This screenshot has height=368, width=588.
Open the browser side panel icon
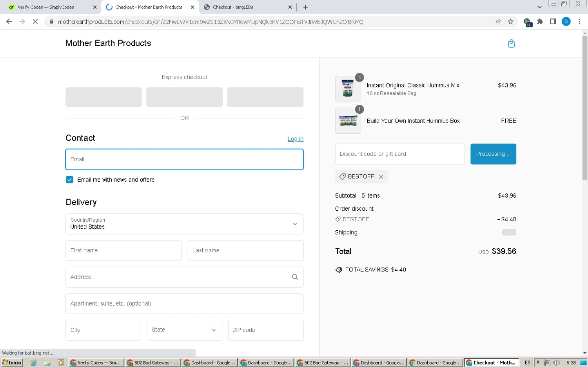553,22
